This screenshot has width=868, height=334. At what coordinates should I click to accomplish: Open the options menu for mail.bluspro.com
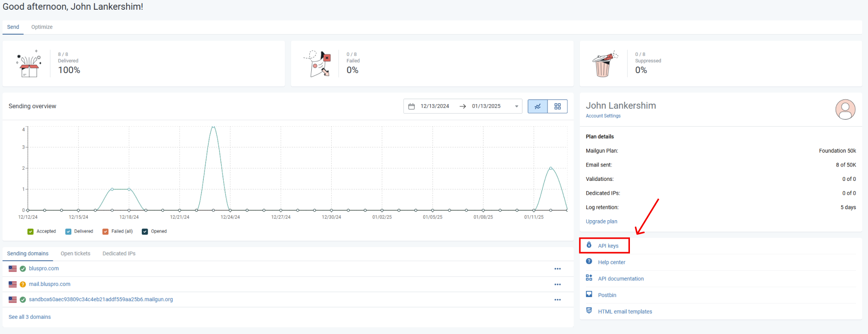558,285
